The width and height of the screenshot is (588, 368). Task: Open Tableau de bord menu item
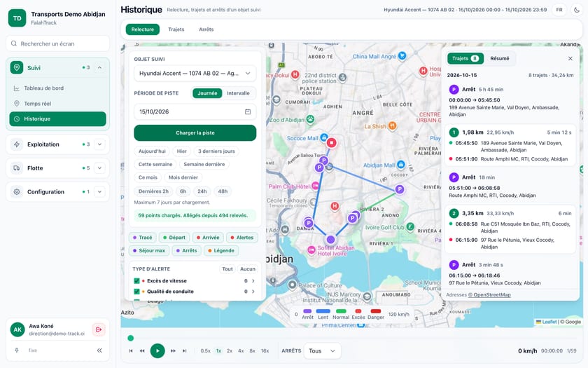pos(57,88)
